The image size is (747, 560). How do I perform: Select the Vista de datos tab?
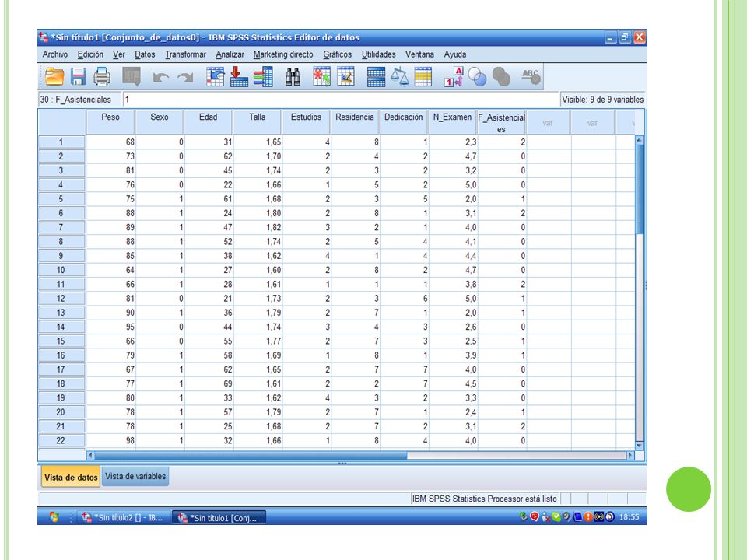click(71, 477)
